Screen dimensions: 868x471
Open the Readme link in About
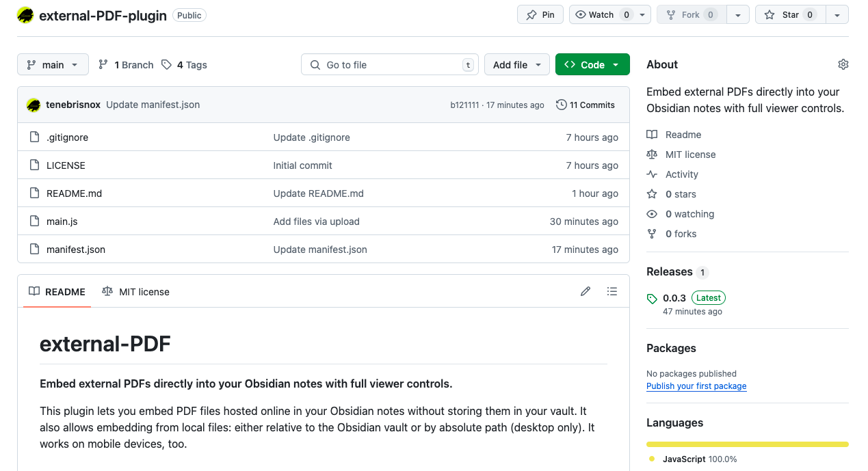click(x=674, y=135)
